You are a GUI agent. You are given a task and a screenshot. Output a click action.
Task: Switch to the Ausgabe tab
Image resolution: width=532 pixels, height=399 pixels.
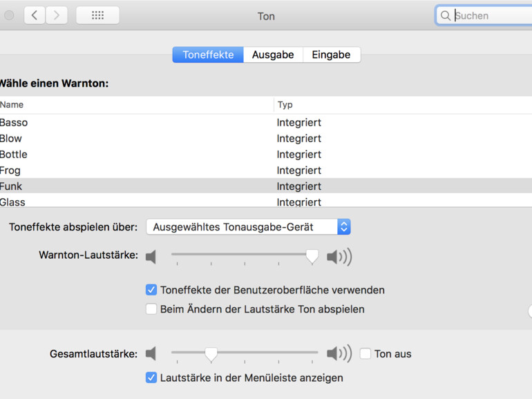273,55
